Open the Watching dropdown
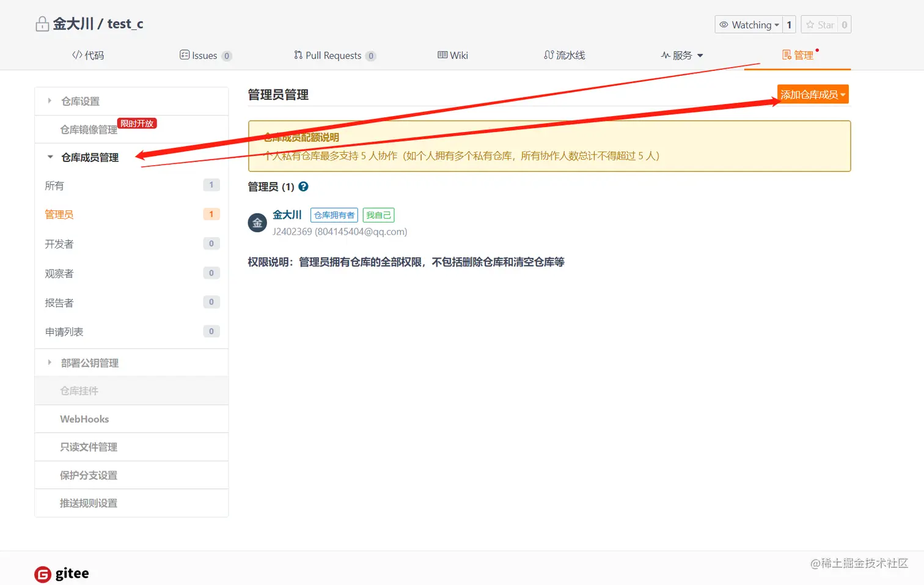The height and width of the screenshot is (585, 924). click(749, 24)
